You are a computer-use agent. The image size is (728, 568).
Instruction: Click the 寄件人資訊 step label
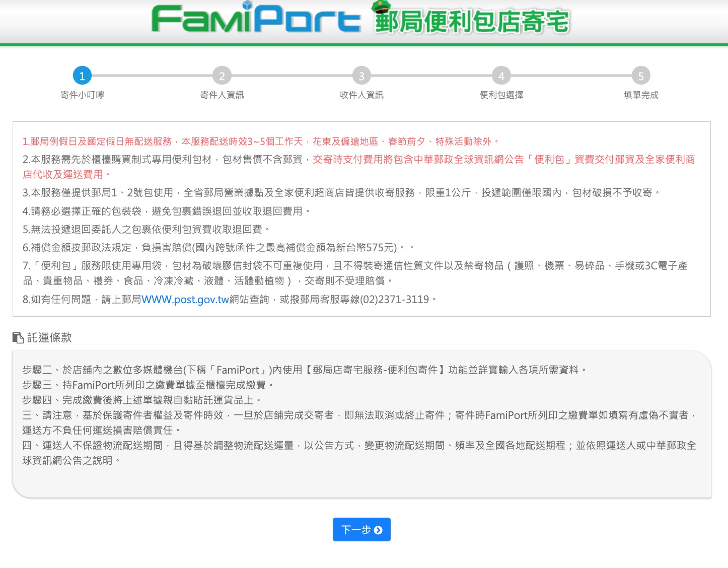pos(222,95)
